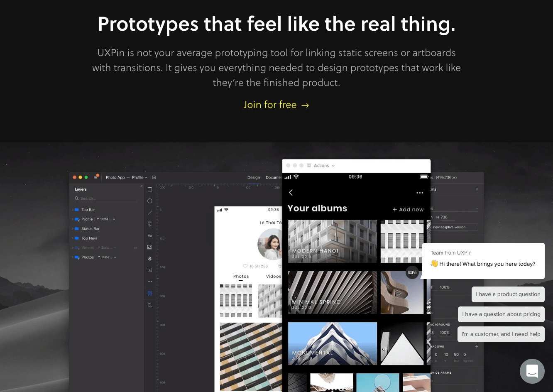Choose 'I have a product question' reply
The width and height of the screenshot is (553, 392).
508,294
